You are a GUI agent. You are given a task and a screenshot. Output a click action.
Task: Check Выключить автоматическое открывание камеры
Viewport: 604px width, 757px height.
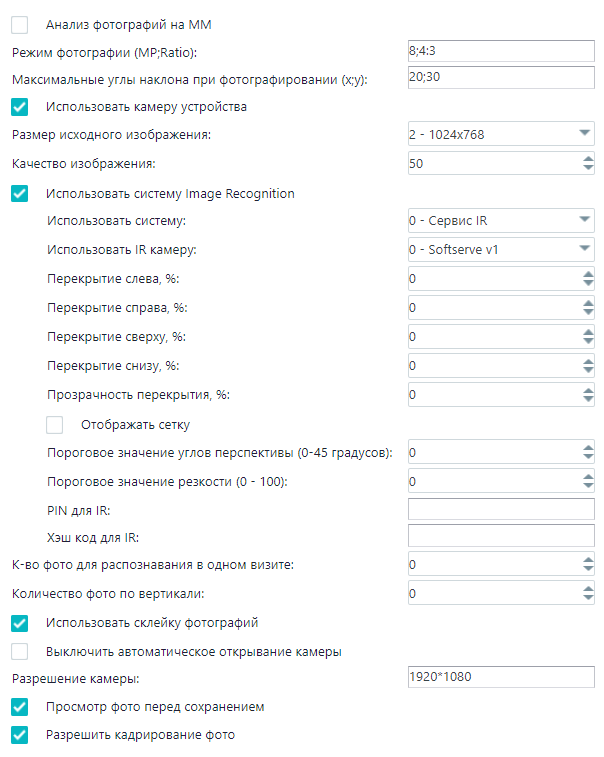click(x=19, y=652)
